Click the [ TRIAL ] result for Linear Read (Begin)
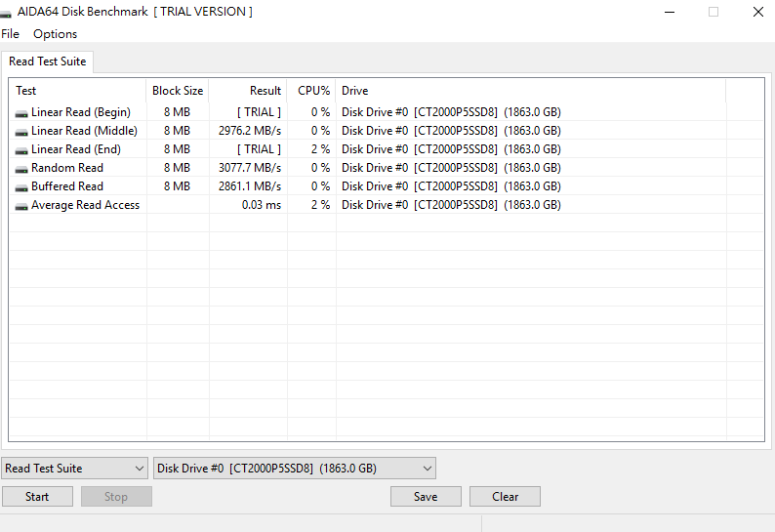The width and height of the screenshot is (775, 532). [259, 112]
